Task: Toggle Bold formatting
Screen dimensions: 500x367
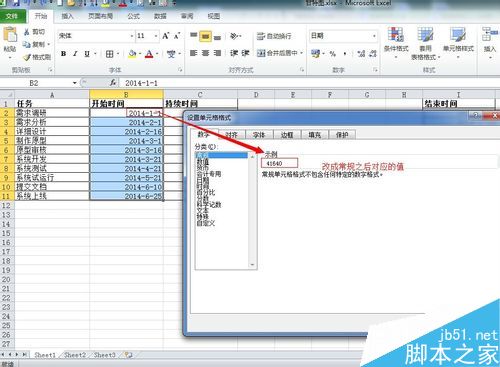Action: click(63, 54)
